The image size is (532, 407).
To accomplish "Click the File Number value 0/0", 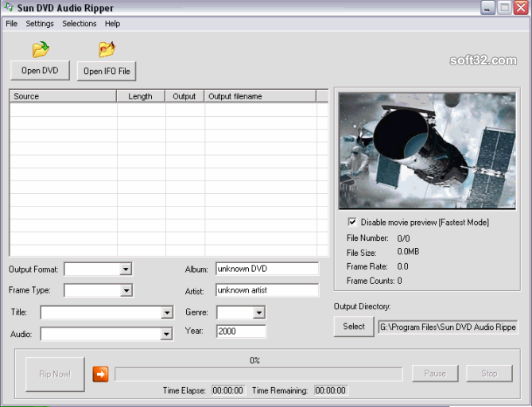I will click(403, 238).
